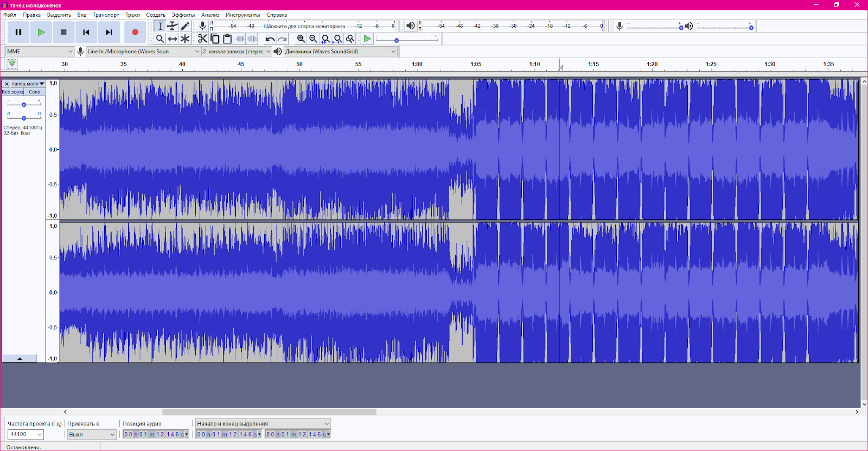Viewport: 868px width, 451px height.
Task: Adjust the track pan slider
Action: tap(24, 117)
